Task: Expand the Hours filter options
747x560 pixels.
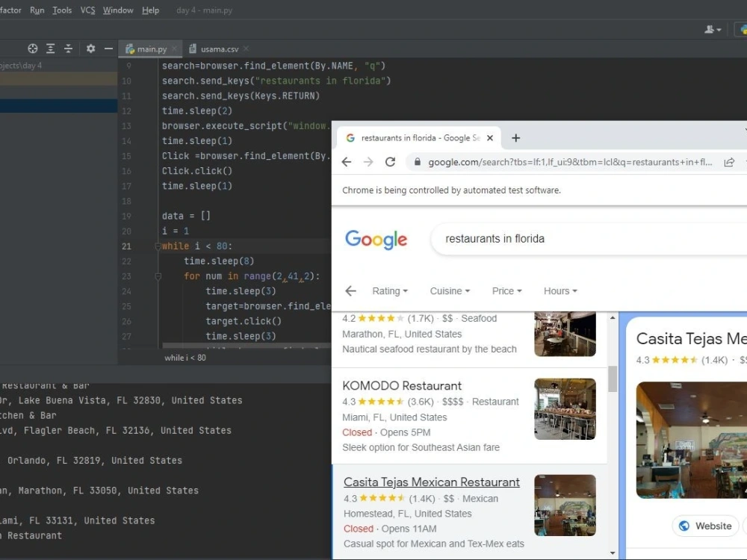Action: pyautogui.click(x=560, y=290)
